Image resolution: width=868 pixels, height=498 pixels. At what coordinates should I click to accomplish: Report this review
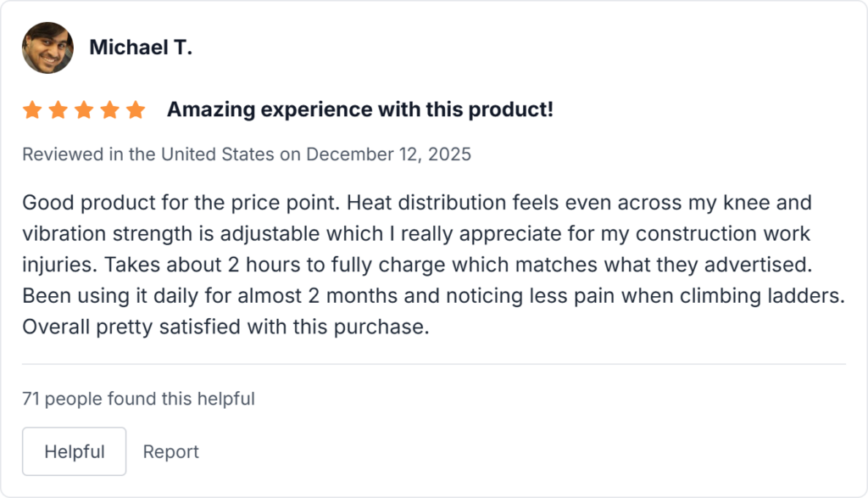point(170,452)
